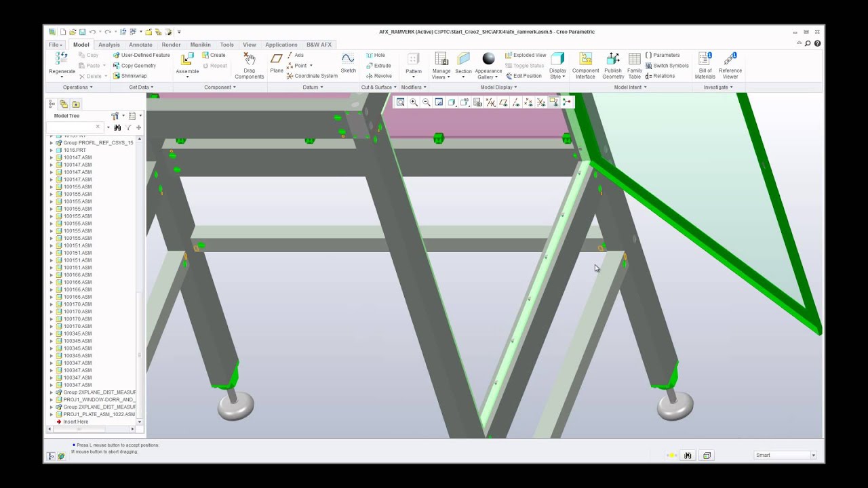The image size is (868, 488).
Task: Toggle Switch Symbols
Action: point(667,66)
